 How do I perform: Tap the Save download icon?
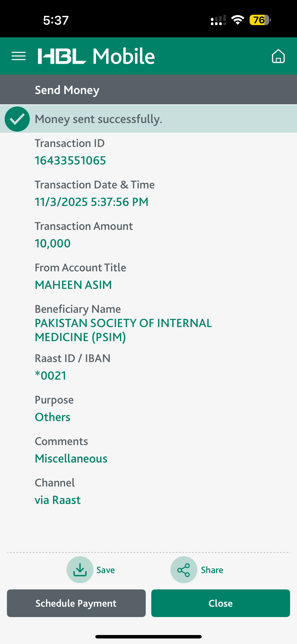(x=80, y=570)
